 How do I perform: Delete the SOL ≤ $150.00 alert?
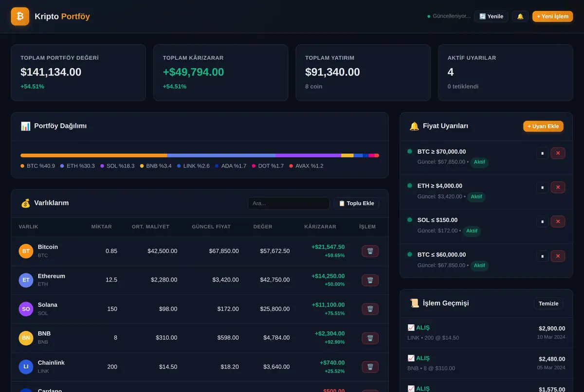558,222
